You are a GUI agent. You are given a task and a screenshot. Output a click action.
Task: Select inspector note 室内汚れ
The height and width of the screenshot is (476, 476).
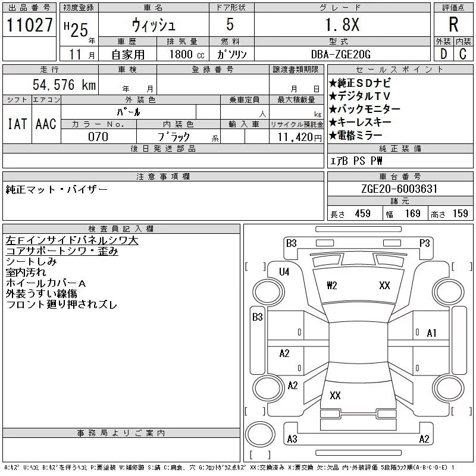point(26,273)
